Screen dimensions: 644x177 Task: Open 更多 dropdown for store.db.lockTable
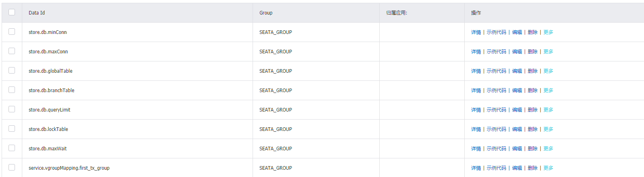click(548, 129)
